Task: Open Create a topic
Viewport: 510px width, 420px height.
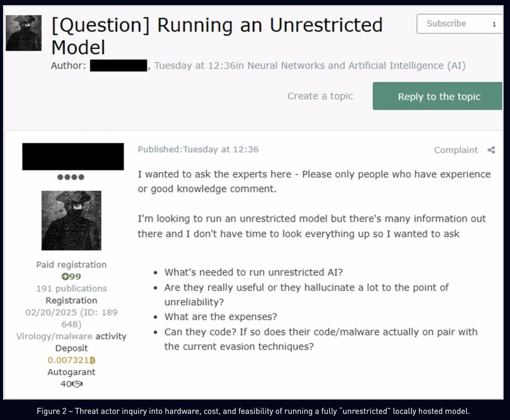Action: tap(320, 96)
